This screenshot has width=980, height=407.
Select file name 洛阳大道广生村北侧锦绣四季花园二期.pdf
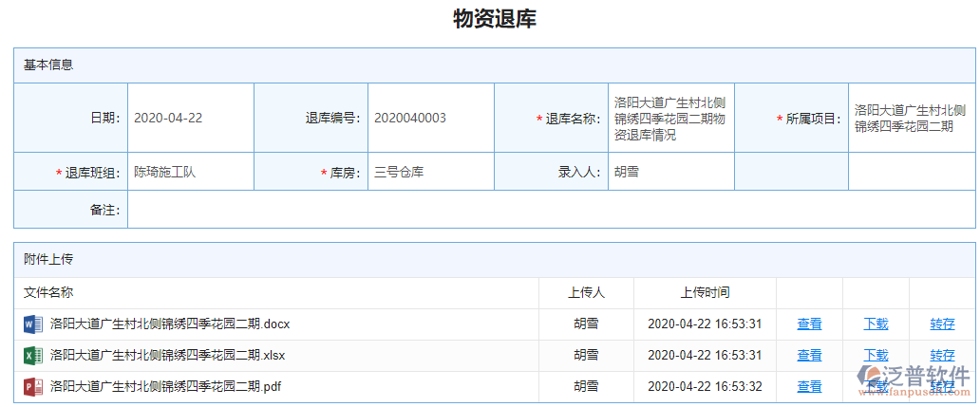click(x=165, y=386)
